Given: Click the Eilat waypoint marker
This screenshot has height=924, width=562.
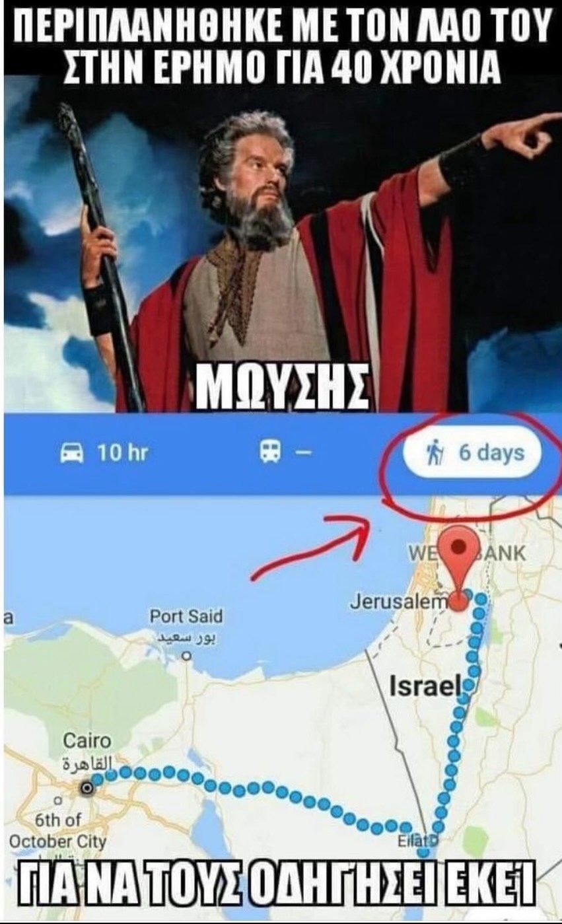Looking at the screenshot, I should coord(434,840).
